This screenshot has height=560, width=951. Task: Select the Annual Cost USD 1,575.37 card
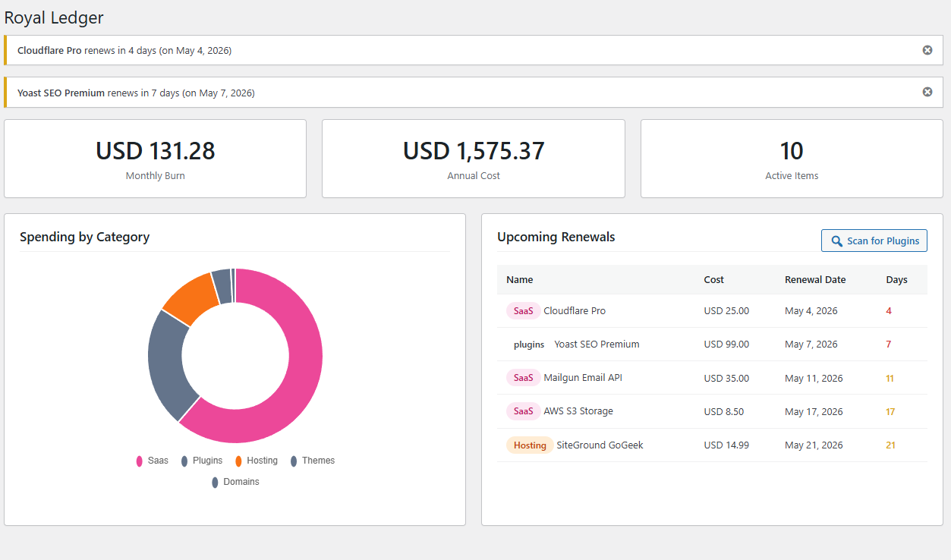click(474, 159)
